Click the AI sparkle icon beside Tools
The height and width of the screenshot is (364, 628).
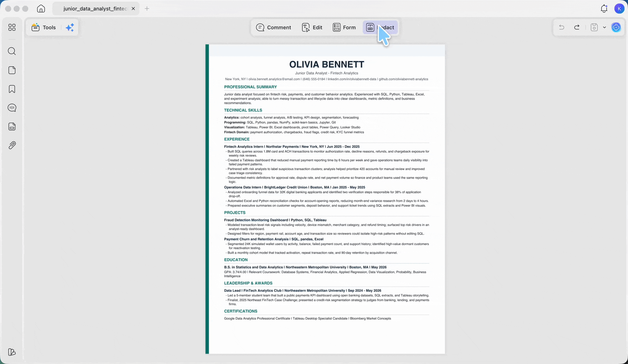(x=70, y=27)
